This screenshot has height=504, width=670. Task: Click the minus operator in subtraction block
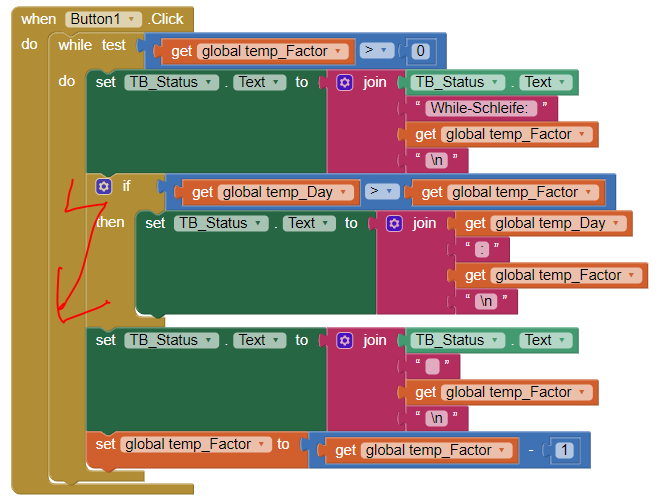532,451
